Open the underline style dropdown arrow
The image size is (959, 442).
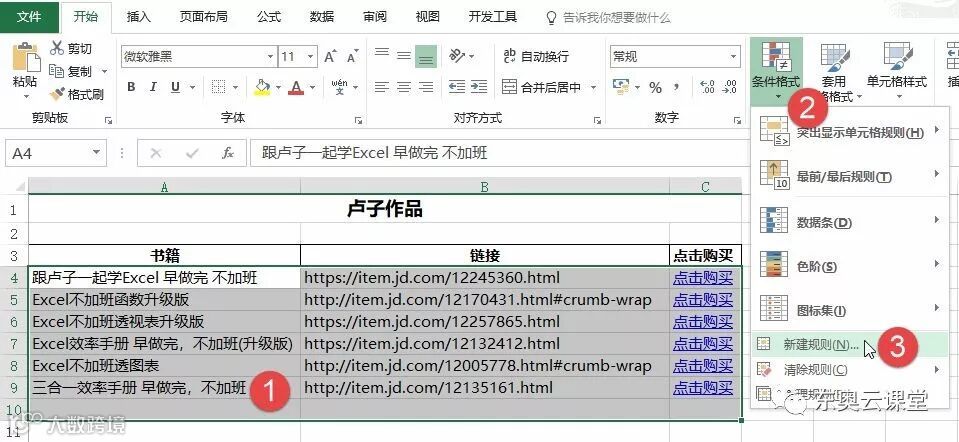point(192,87)
